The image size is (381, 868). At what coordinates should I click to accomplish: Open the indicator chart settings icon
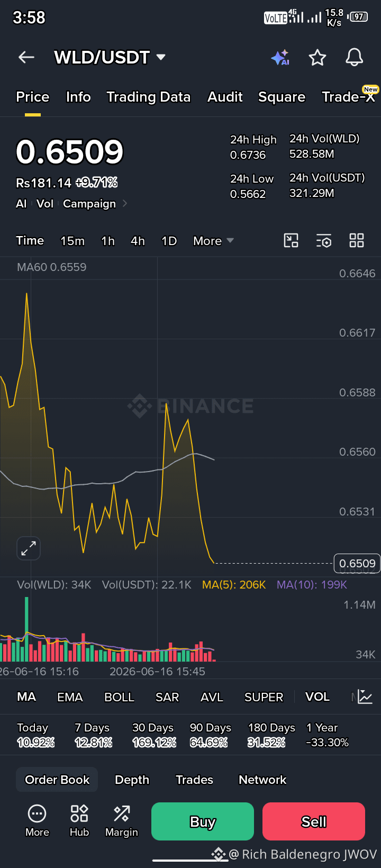(x=365, y=697)
